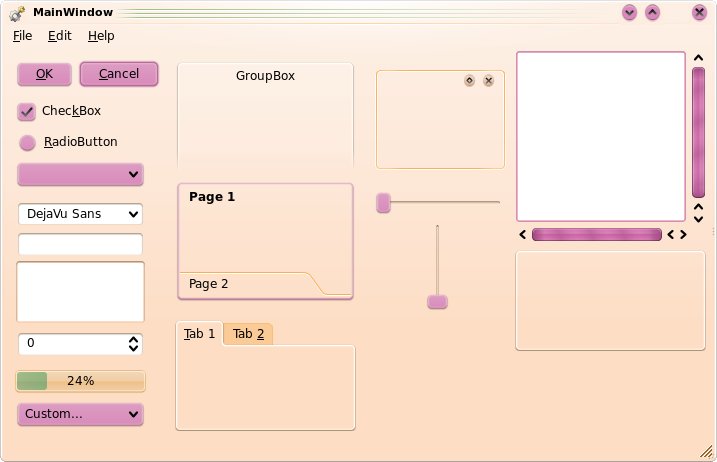Screen dimensions: 717x462
Task: Click the horizontal slider handle
Action: [383, 203]
